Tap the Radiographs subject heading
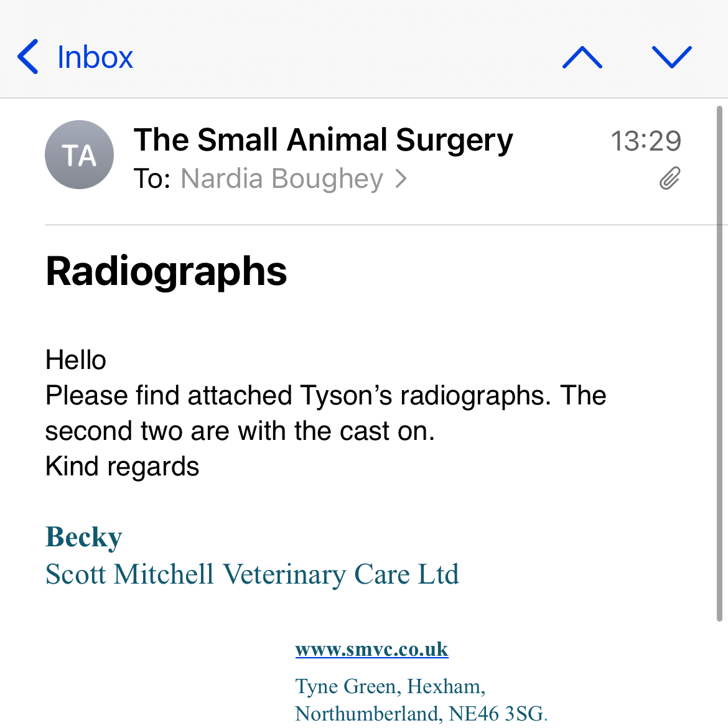Viewport: 728px width, 728px height. 166,272
